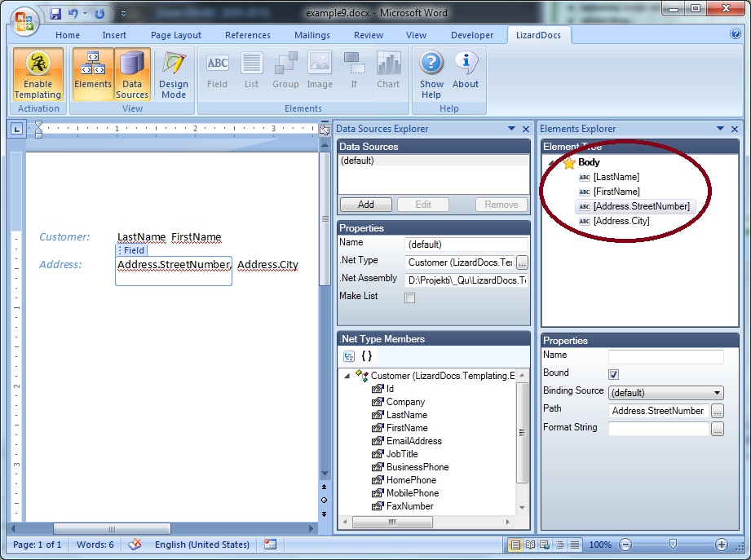Click Zoom In plus button

(x=722, y=545)
